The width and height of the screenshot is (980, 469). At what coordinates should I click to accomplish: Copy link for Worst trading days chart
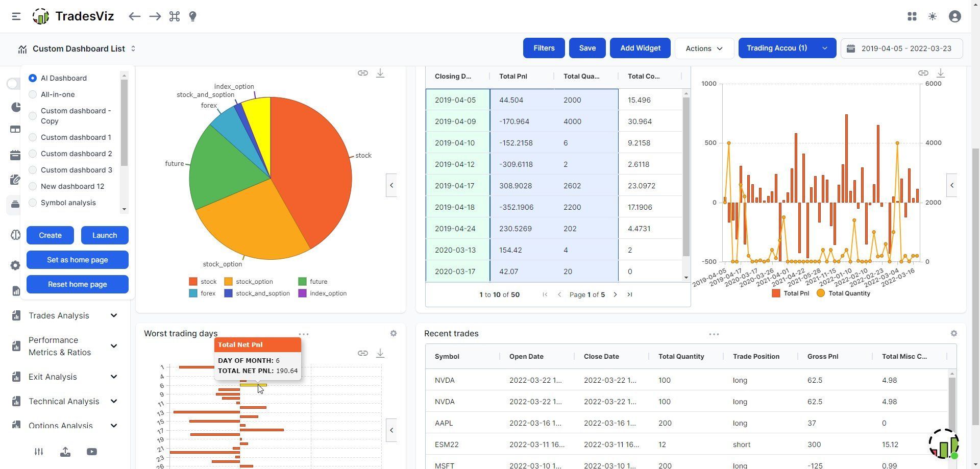[x=362, y=353]
